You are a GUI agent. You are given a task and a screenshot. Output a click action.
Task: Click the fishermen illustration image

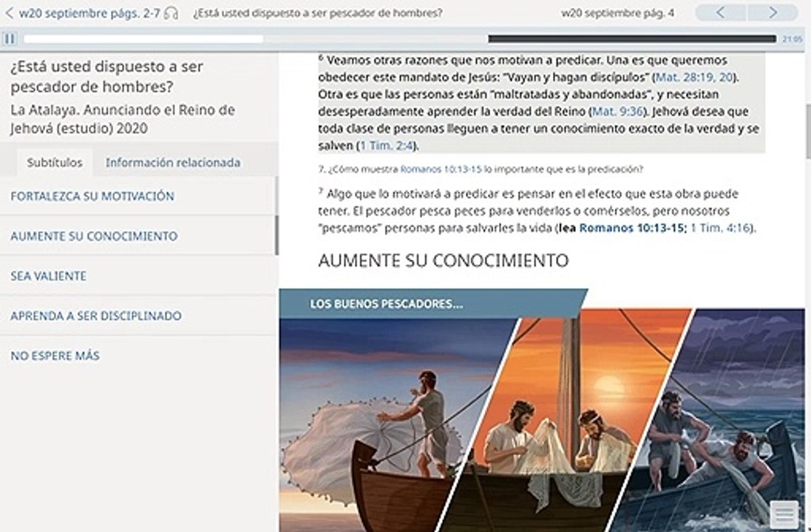[x=541, y=419]
